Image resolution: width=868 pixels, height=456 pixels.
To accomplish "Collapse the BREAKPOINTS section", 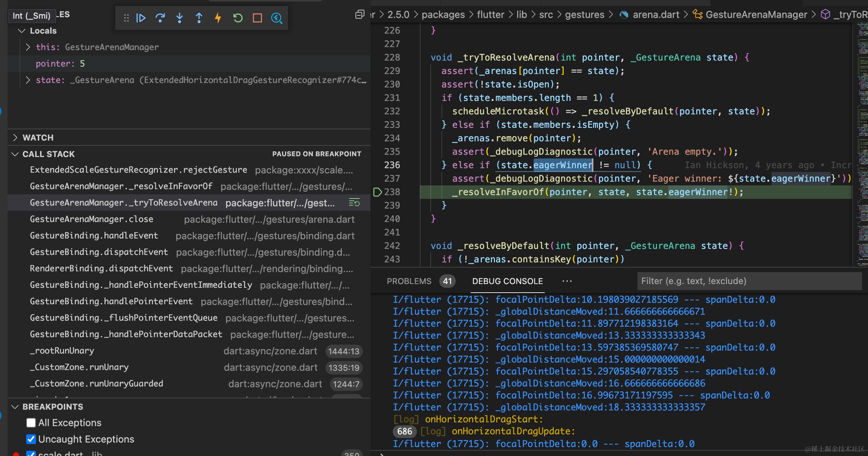I will coord(15,407).
